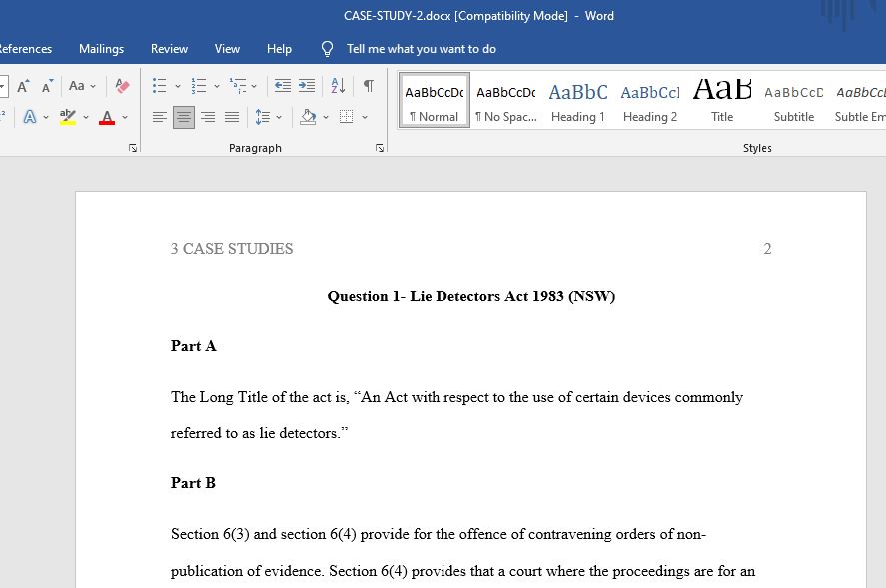Toggle Show/Hide paragraph marks
The height and width of the screenshot is (588, 886).
(x=369, y=86)
